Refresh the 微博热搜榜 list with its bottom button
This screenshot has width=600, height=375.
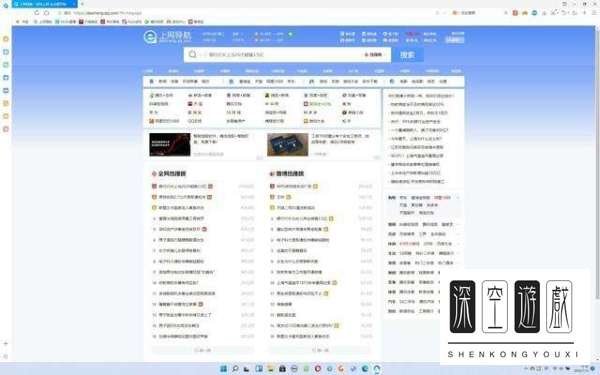click(x=320, y=350)
